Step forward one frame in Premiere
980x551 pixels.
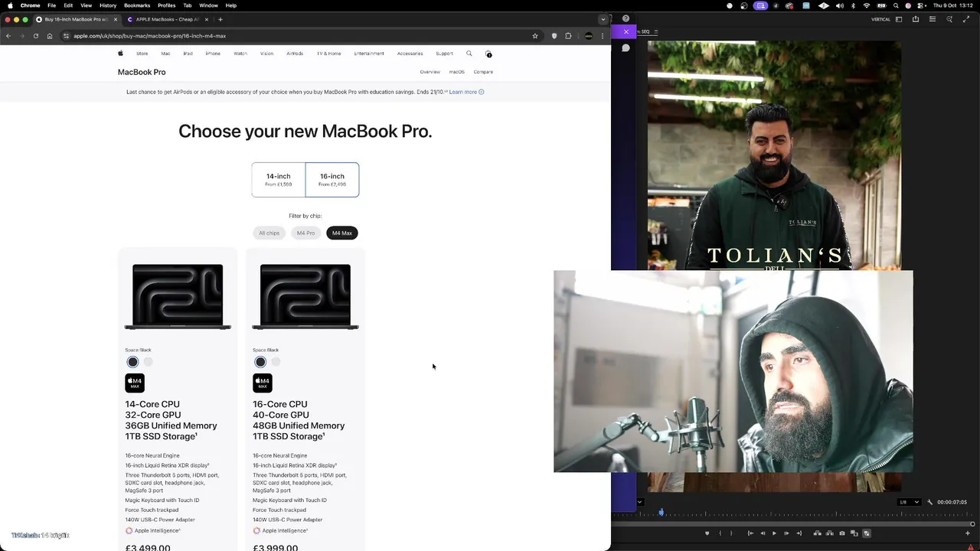tap(786, 533)
